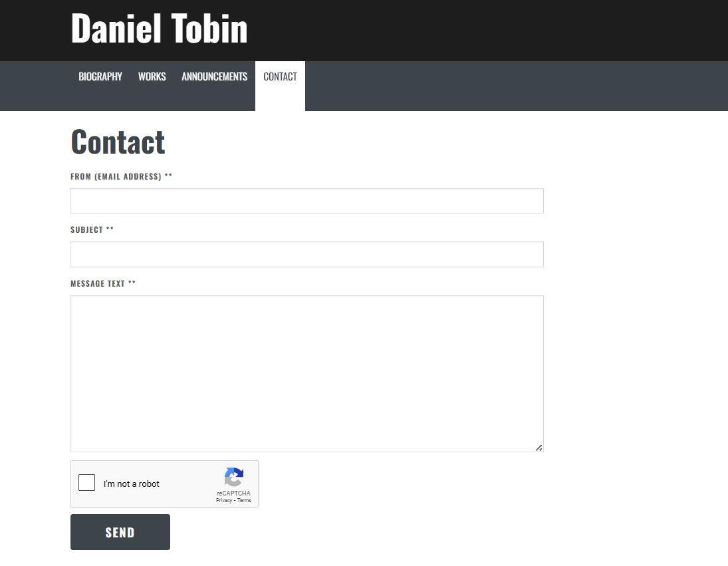Open the WORKS menu item
Image resolution: width=728 pixels, height=566 pixels.
[152, 76]
